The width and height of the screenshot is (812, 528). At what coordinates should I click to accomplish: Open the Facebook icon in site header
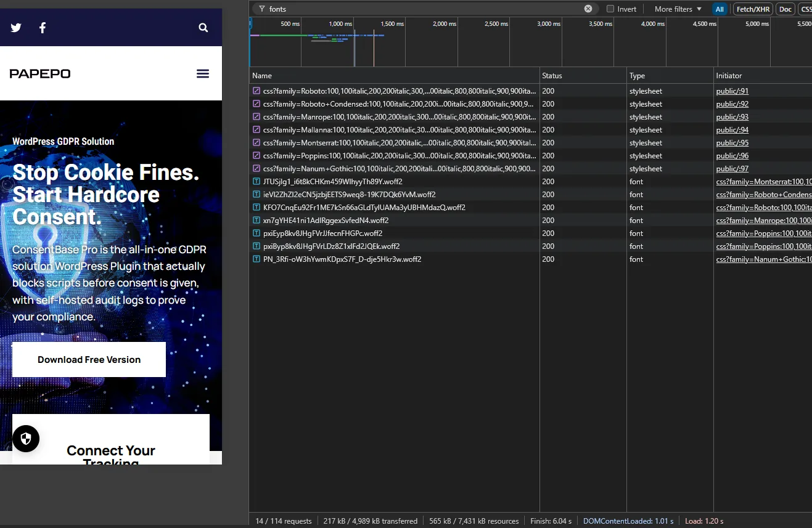[x=43, y=28]
